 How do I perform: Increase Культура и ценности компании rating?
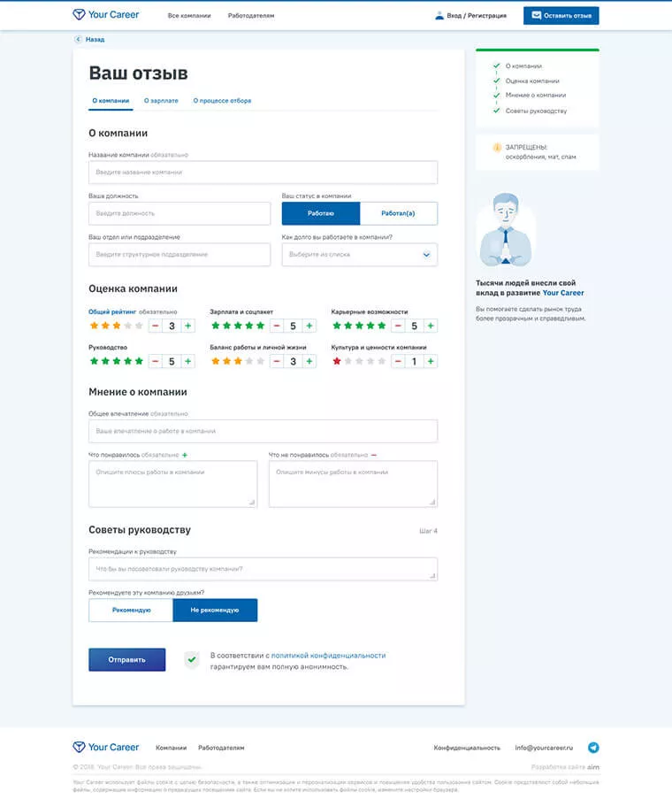431,361
